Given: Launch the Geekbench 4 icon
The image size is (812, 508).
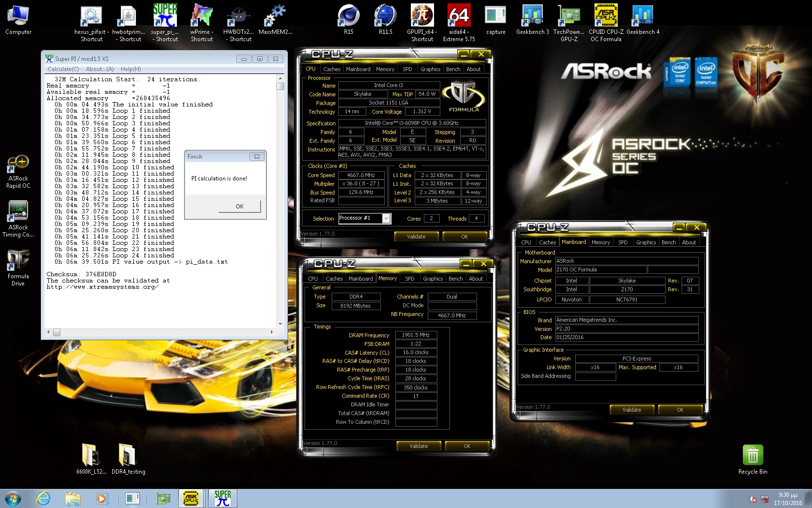Looking at the screenshot, I should [642, 20].
